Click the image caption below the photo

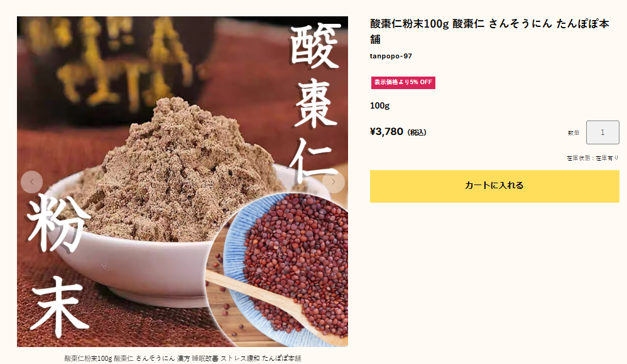click(x=183, y=358)
